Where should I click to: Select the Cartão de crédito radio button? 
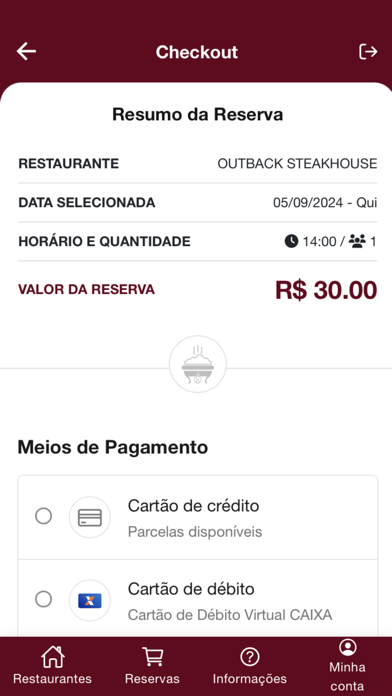coord(44,516)
